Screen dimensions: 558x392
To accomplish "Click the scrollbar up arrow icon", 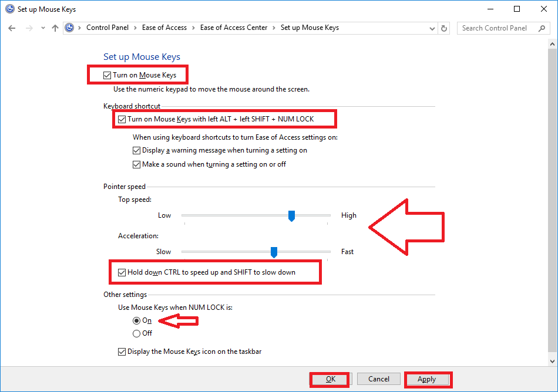I will 552,43.
